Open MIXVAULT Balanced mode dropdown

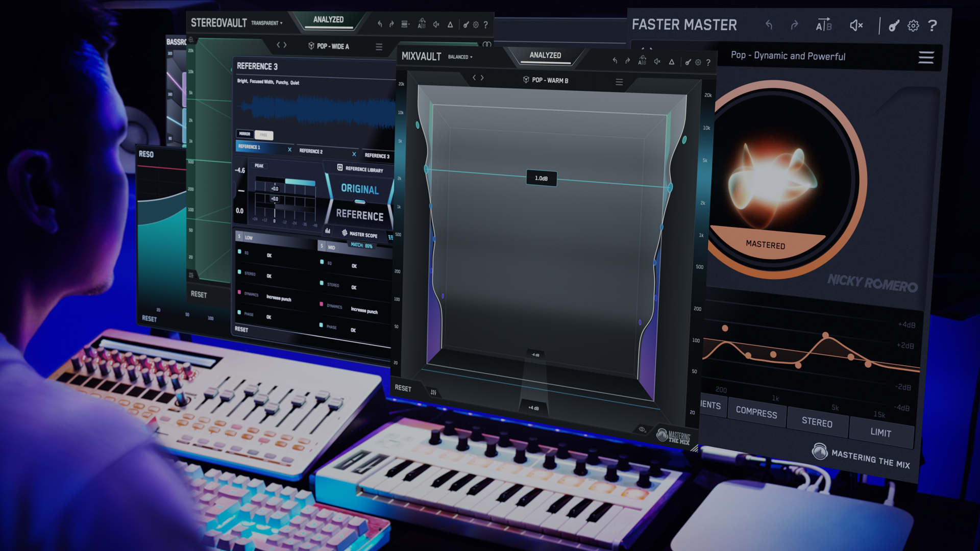point(460,57)
